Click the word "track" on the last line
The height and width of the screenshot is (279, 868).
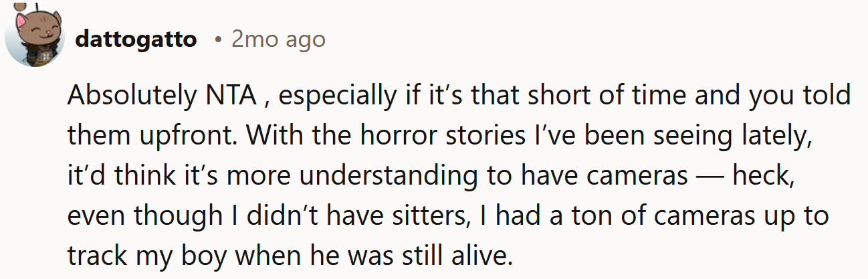tap(94, 255)
